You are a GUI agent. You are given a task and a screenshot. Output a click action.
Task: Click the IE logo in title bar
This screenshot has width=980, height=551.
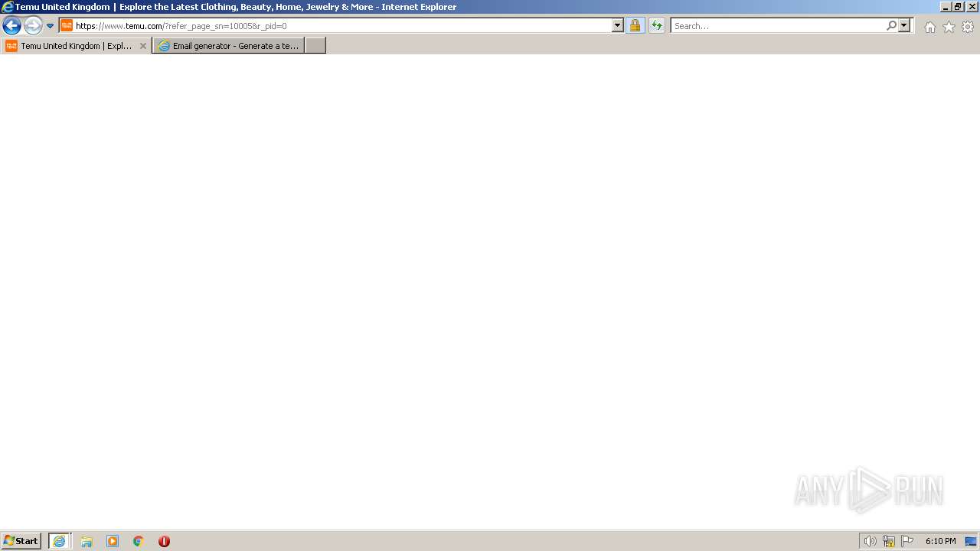(7, 7)
